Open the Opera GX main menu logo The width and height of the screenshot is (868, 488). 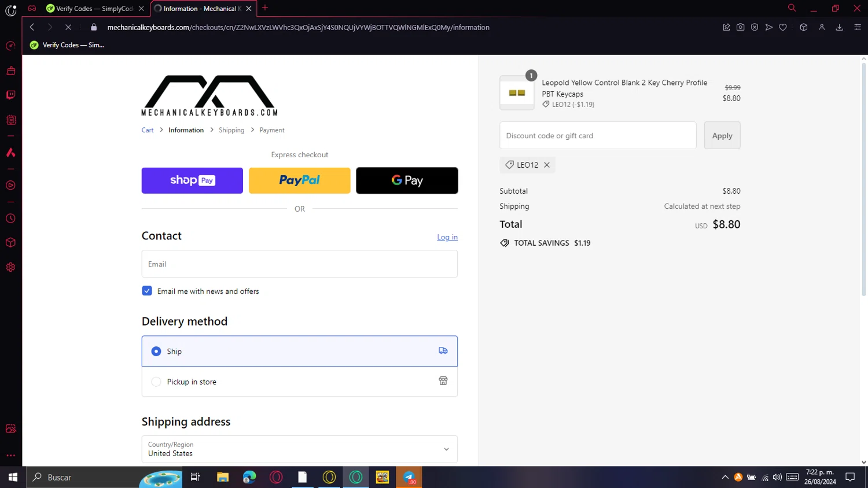click(10, 9)
